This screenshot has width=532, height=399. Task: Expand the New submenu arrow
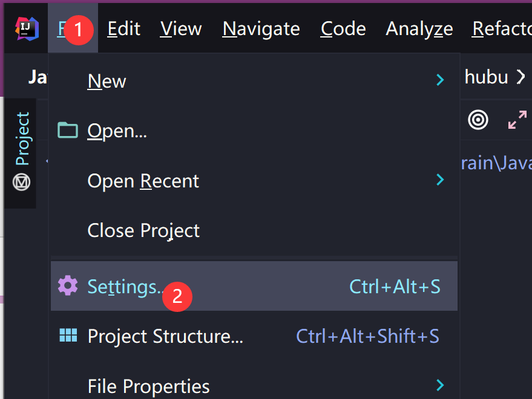440,80
